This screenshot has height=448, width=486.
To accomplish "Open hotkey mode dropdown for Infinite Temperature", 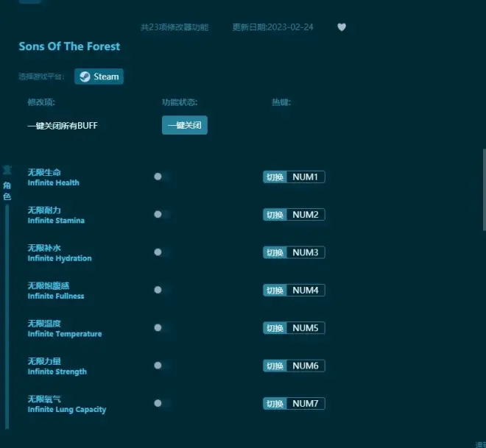I will click(275, 328).
